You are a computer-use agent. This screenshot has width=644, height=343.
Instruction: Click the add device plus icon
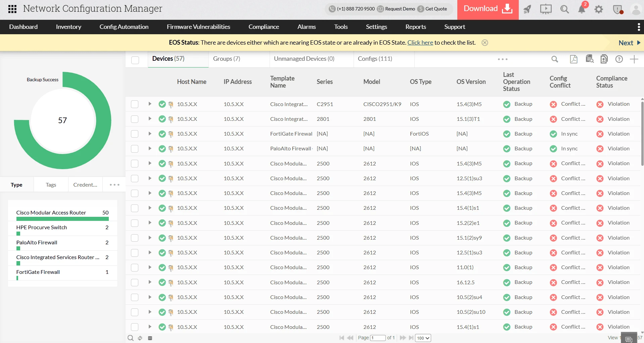[634, 59]
